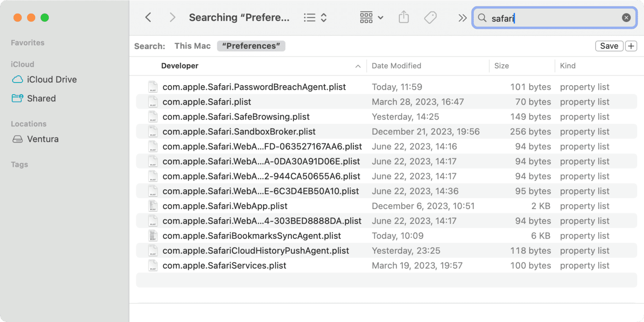Click the iCloud section header
This screenshot has width=644, height=322.
(x=23, y=64)
